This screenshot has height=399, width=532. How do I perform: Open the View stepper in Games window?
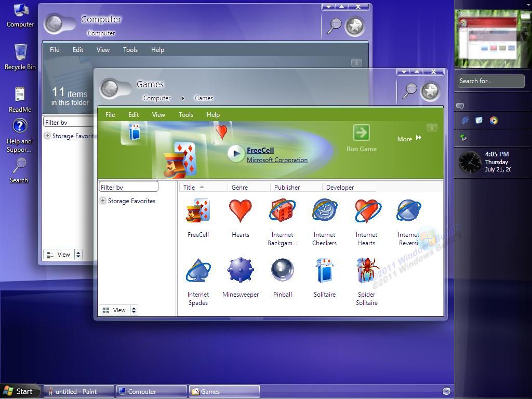[134, 310]
